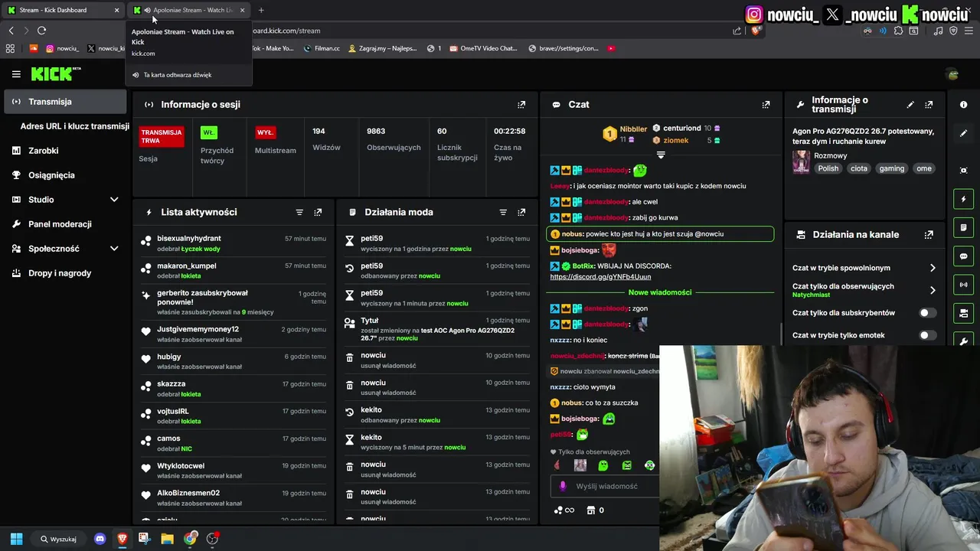The width and height of the screenshot is (980, 551).
Task: Click the focus frame icon in right rail
Action: (963, 170)
